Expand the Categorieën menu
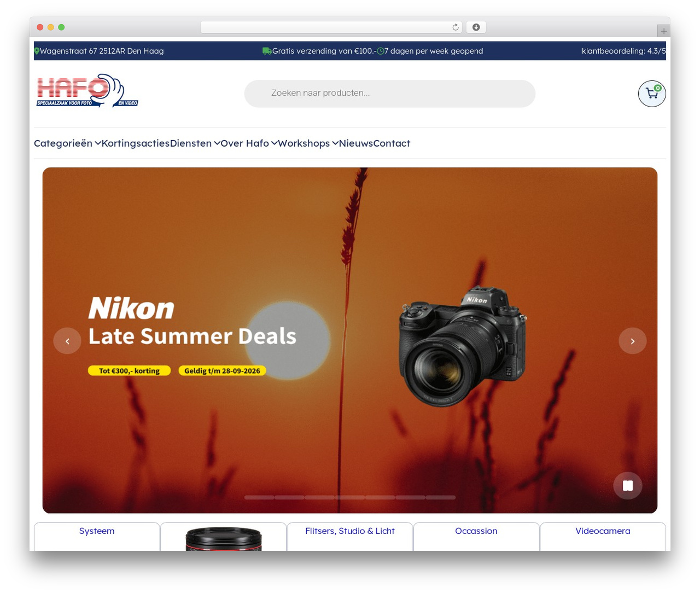The width and height of the screenshot is (700, 593). [x=67, y=143]
